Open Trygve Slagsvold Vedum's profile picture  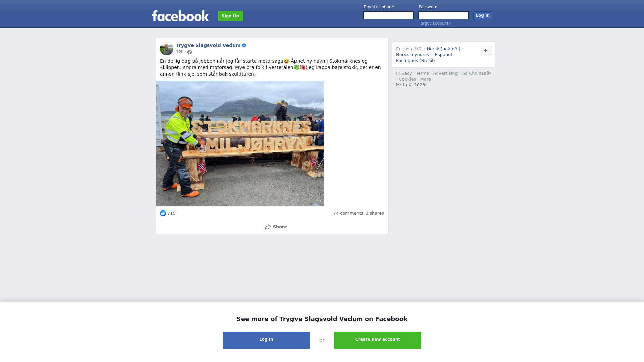[x=167, y=49]
